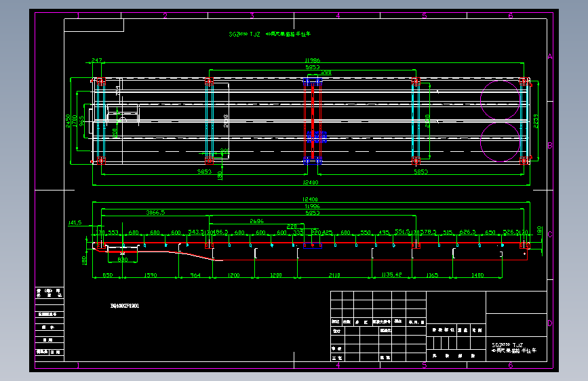588x381 pixels.
Task: Click the 247 dimension at the top left
Action: point(96,61)
